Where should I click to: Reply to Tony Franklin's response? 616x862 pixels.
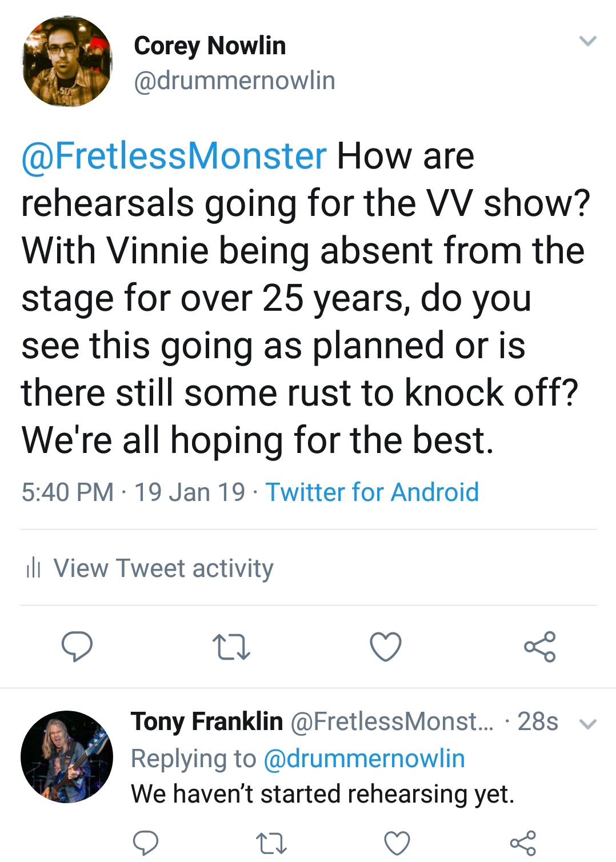(x=145, y=843)
